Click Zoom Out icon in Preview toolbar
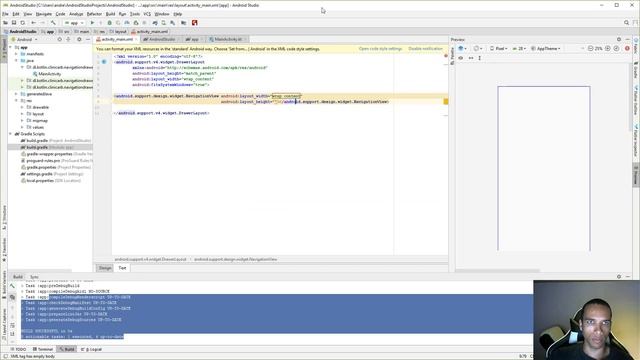This screenshot has width=640, height=360. [x=590, y=49]
